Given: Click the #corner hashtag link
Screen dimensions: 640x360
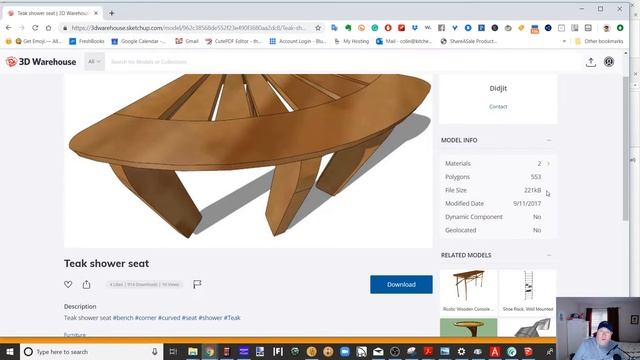Looking at the screenshot, I should (x=146, y=318).
